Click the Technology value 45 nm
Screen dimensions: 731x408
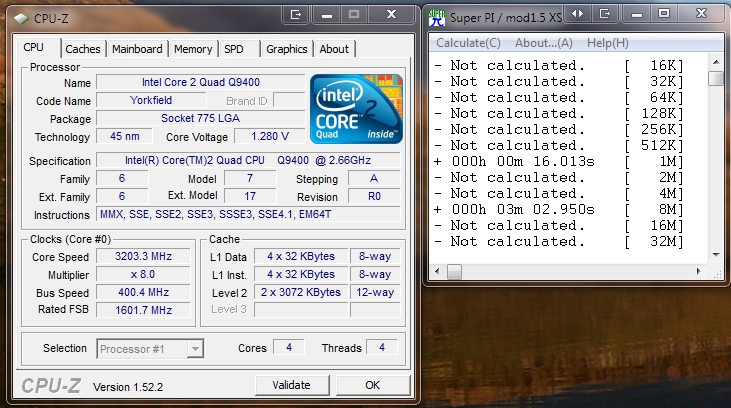[x=124, y=137]
